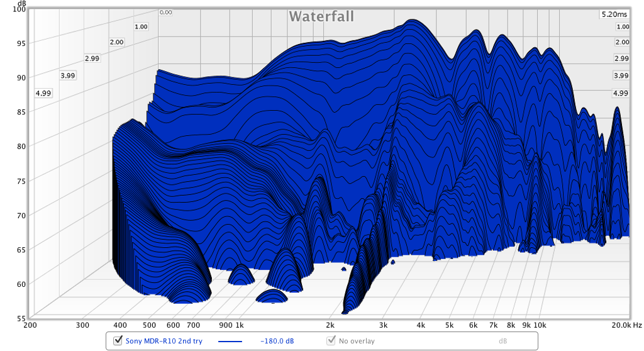This screenshot has width=644, height=351.
Task: Click the 8k frequency axis label
Action: [x=511, y=325]
